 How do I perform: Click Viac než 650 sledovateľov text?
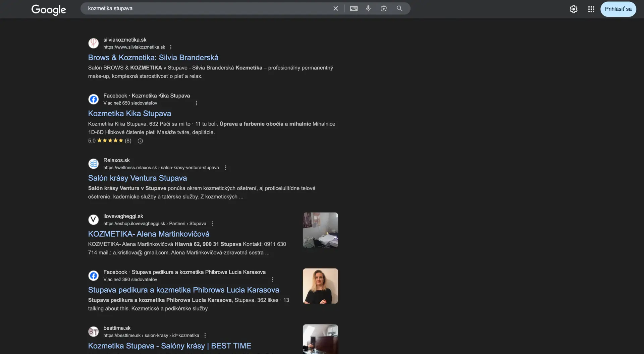click(x=130, y=103)
